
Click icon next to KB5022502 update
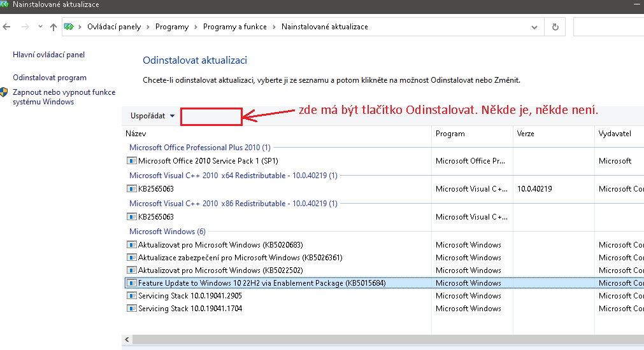point(131,270)
